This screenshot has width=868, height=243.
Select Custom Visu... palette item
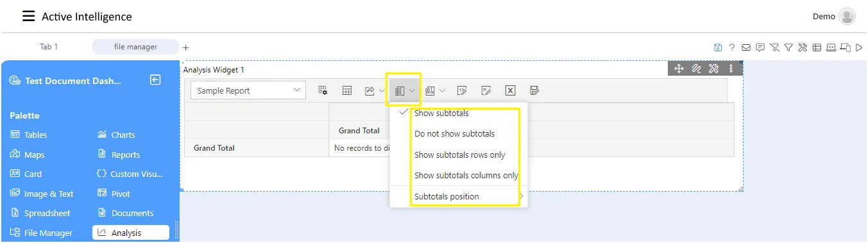[x=130, y=174]
